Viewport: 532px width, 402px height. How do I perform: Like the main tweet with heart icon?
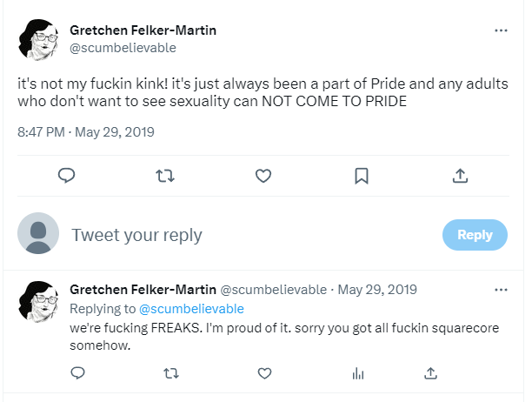coord(263,176)
